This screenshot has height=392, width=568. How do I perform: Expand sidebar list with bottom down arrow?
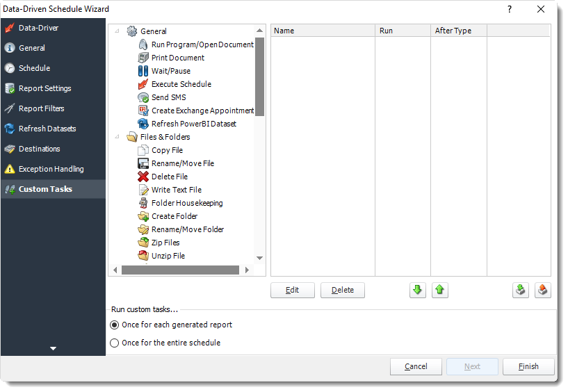(x=53, y=348)
